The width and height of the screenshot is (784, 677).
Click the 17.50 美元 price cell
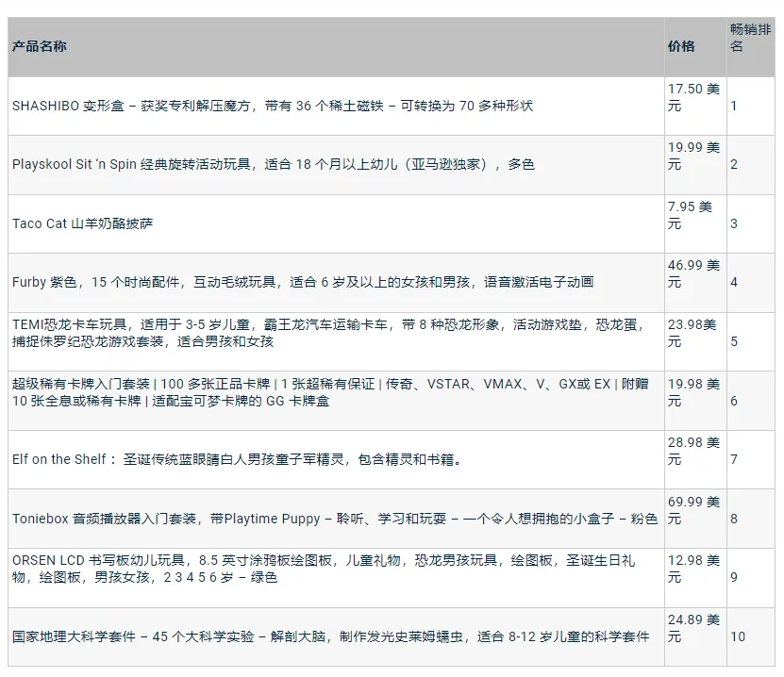click(x=695, y=106)
